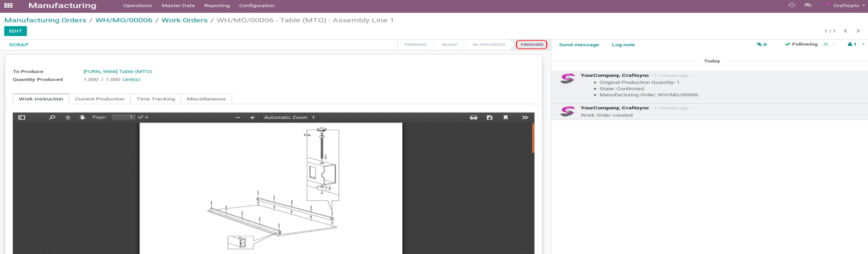The height and width of the screenshot is (254, 868).
Task: Toggle the Following subscription status
Action: click(801, 44)
